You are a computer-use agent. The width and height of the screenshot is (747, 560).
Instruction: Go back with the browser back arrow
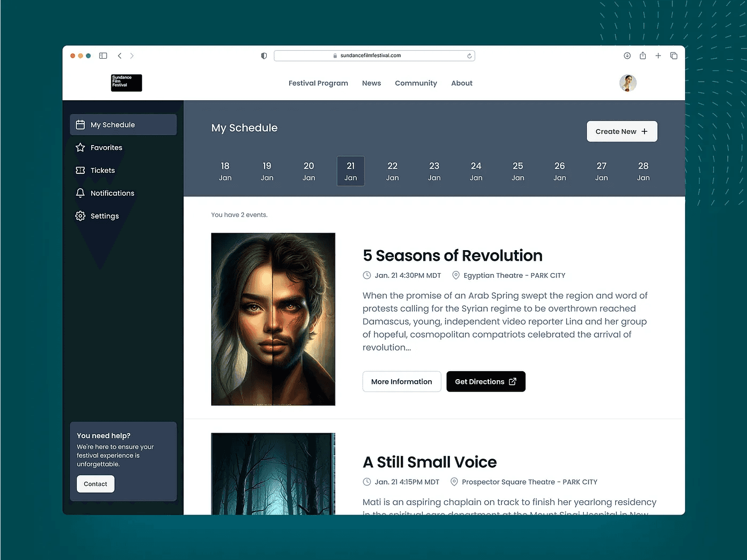point(120,55)
